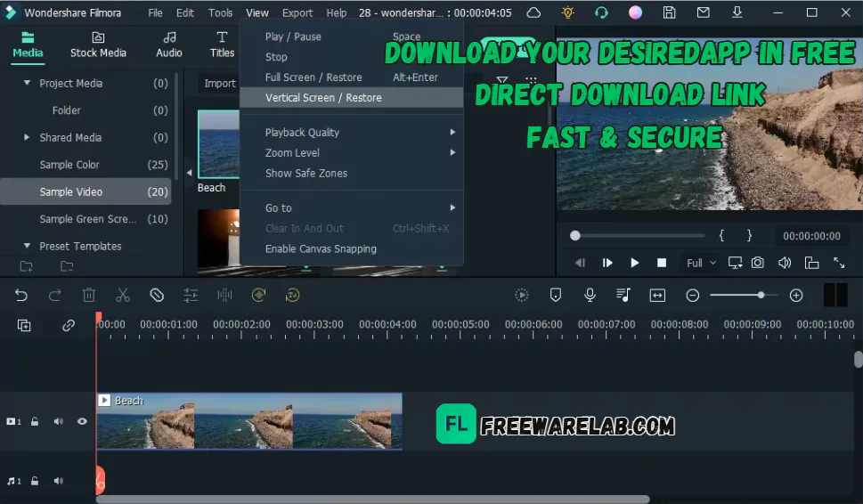Click the tag marker icon in toolbar

click(157, 296)
